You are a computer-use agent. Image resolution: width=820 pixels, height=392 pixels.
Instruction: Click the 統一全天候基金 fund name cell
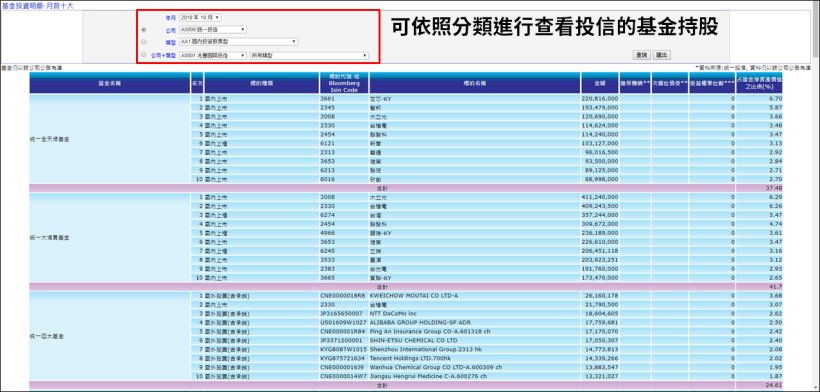[x=110, y=139]
